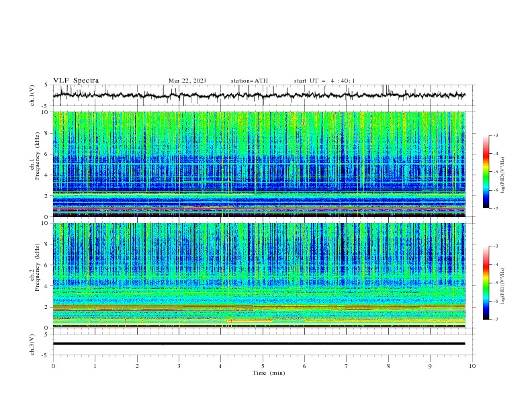Click the 'ch.3(V)' axis label
Image resolution: width=532 pixels, height=411 pixels.
tap(32, 345)
